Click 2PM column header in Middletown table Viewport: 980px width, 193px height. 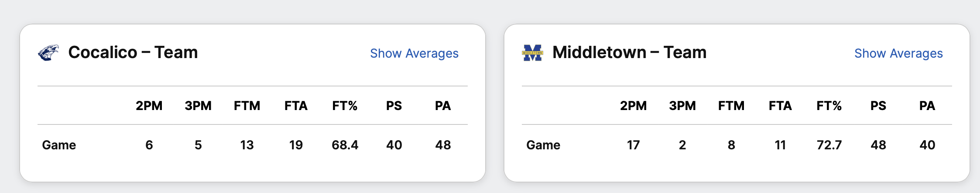(634, 106)
